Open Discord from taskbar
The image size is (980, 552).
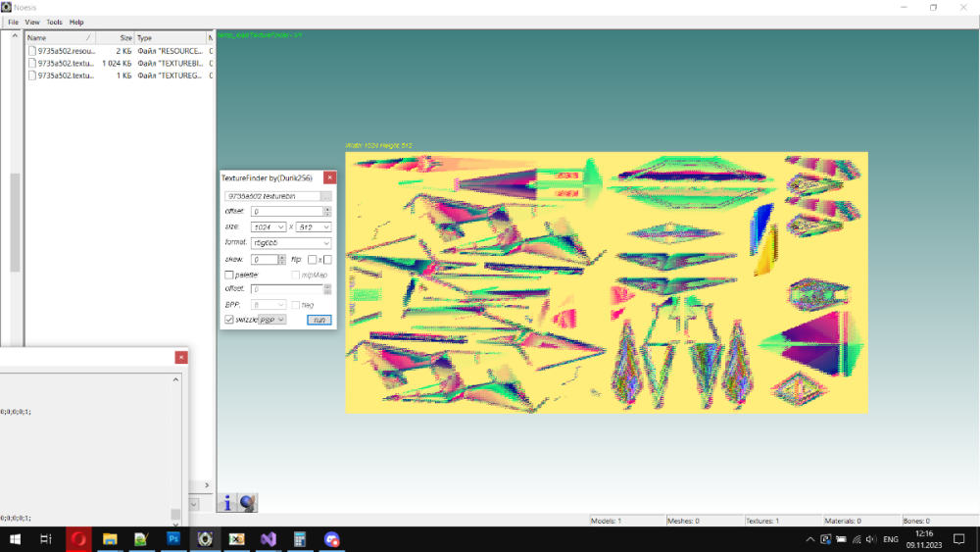coord(332,539)
